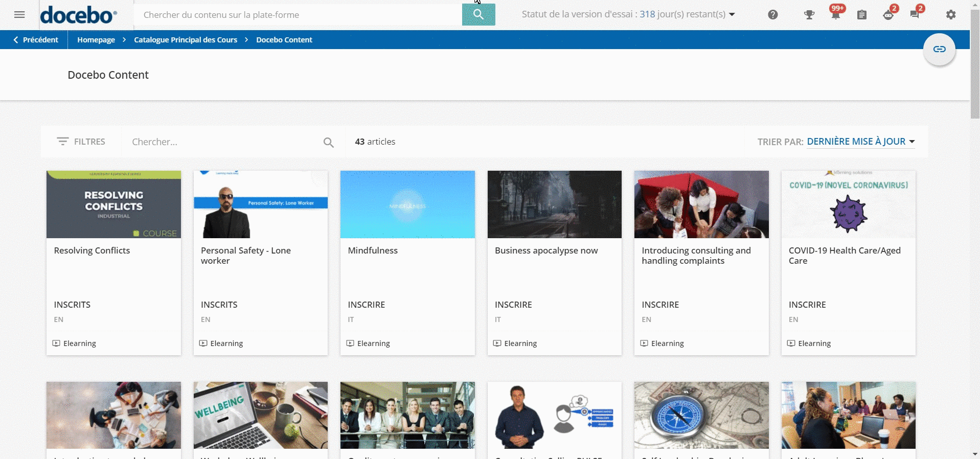Image resolution: width=980 pixels, height=459 pixels.
Task: Open Resolving Conflicts thumbnail
Action: [x=113, y=204]
